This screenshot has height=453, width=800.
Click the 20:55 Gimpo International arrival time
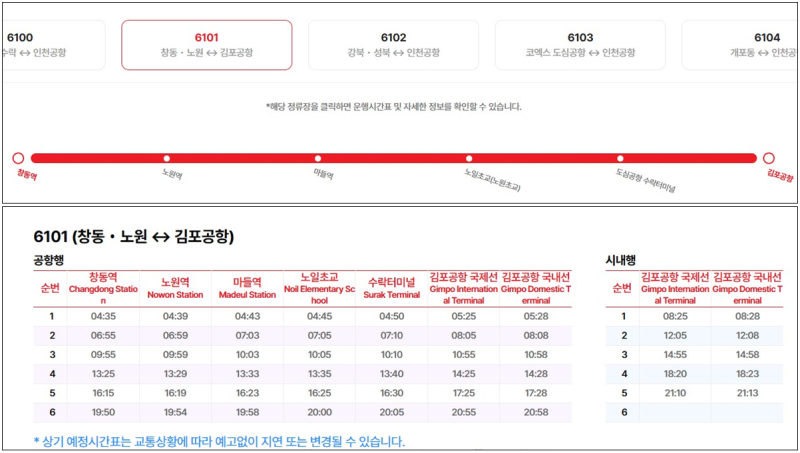tap(463, 412)
